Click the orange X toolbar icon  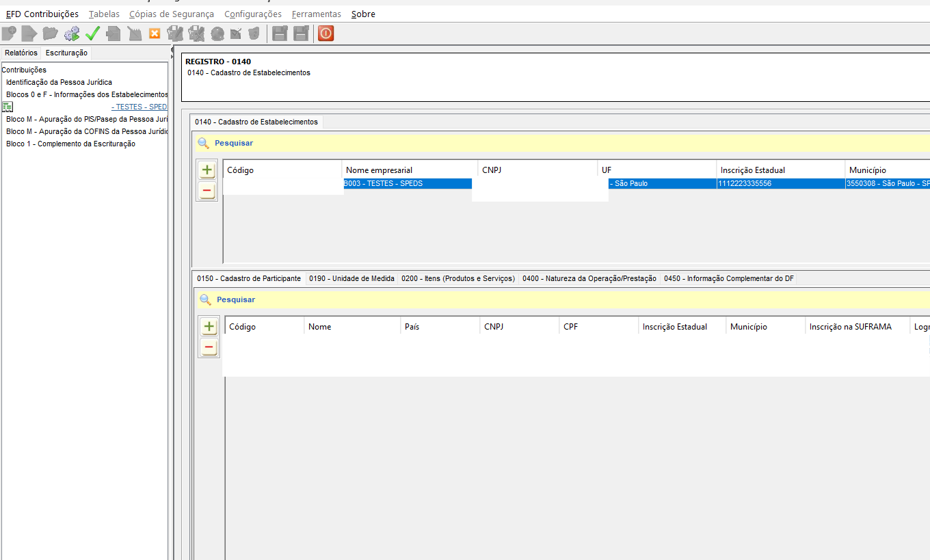pos(155,33)
